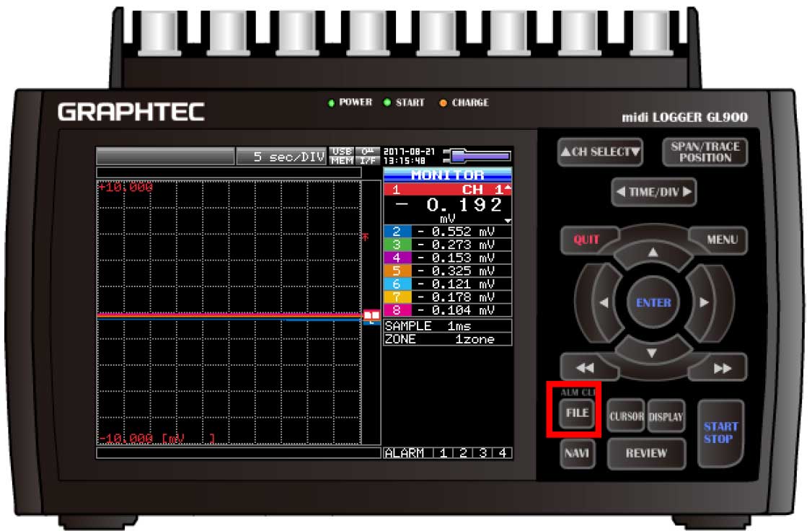This screenshot has height=531, width=812.
Task: Select channel 5 row reading -0.325 mV
Action: 447,271
